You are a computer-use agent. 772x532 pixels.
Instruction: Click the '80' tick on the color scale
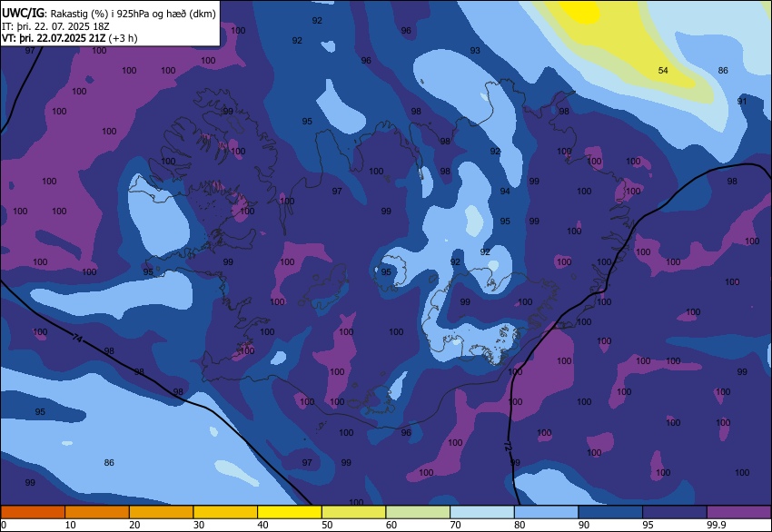[520, 525]
